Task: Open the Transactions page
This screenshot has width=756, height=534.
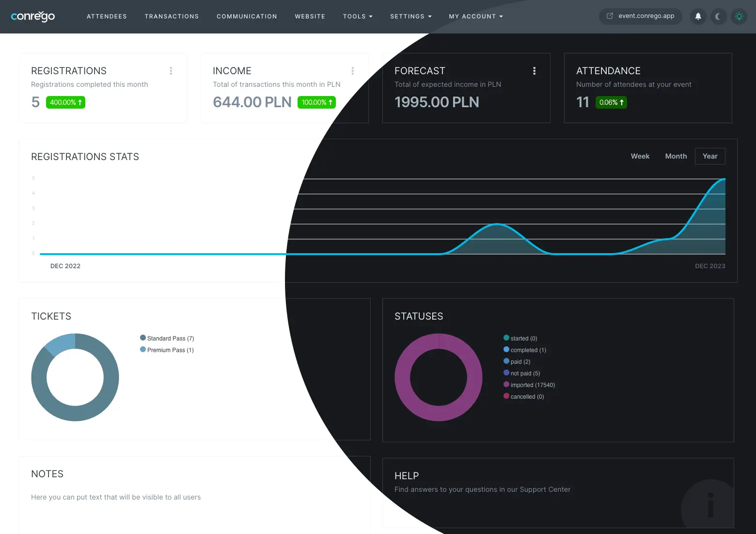Action: (172, 16)
